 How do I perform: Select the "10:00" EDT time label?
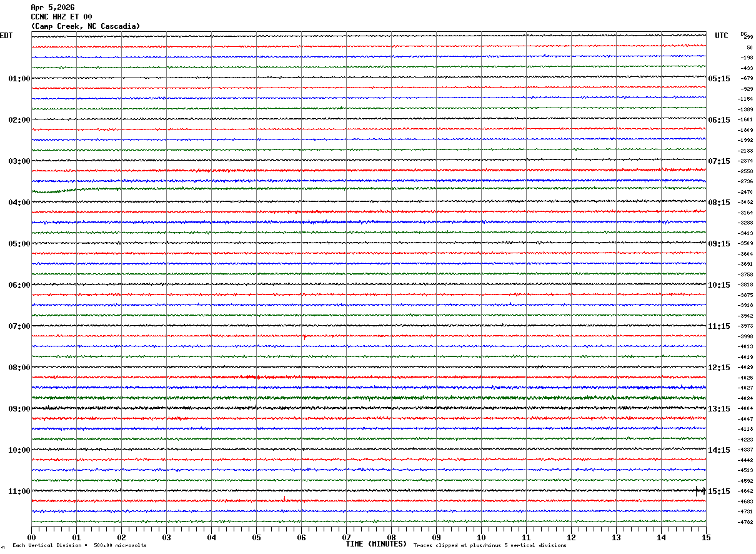coord(19,450)
